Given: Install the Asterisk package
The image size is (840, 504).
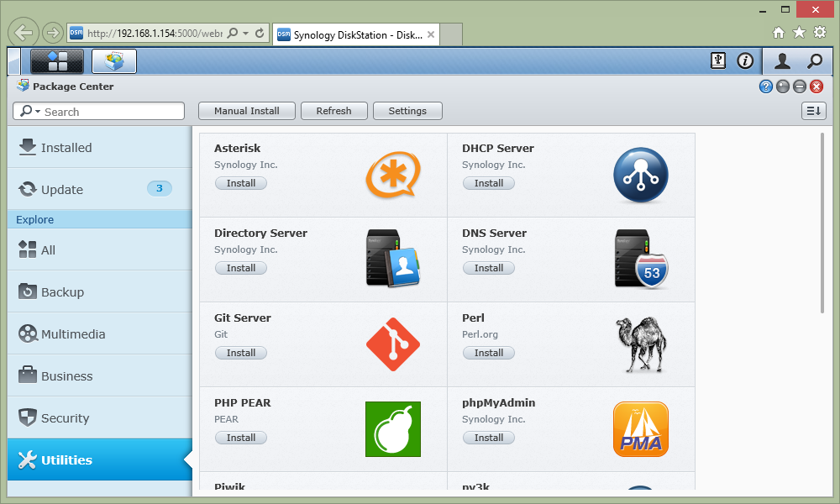Looking at the screenshot, I should (x=241, y=183).
